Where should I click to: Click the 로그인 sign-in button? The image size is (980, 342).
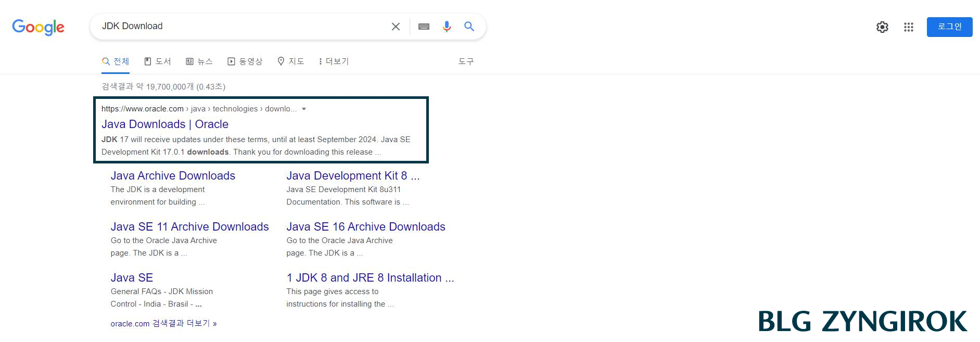click(949, 27)
